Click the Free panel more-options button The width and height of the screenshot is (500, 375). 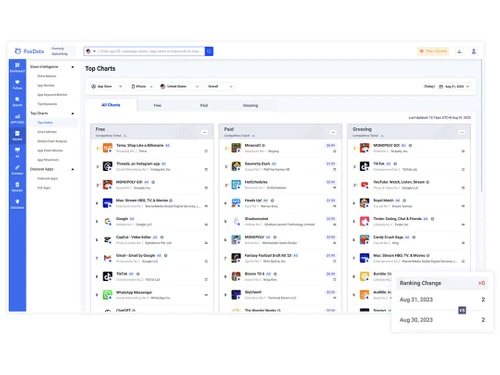pyautogui.click(x=204, y=132)
